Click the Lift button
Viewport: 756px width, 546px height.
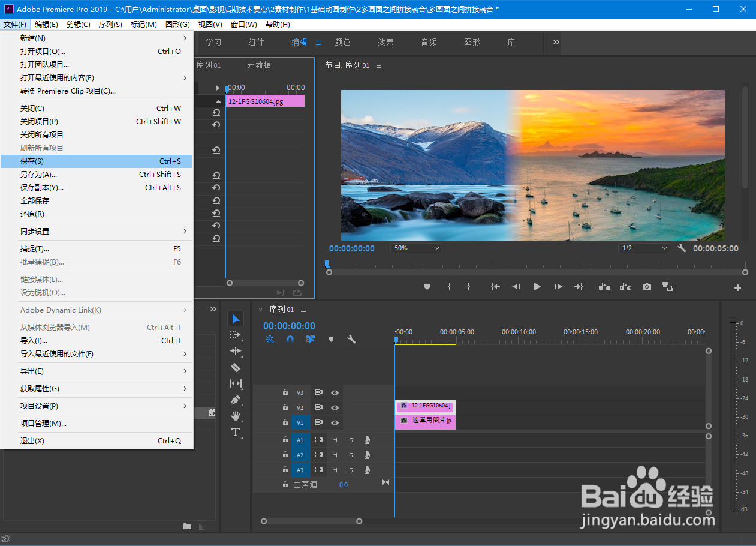click(604, 287)
